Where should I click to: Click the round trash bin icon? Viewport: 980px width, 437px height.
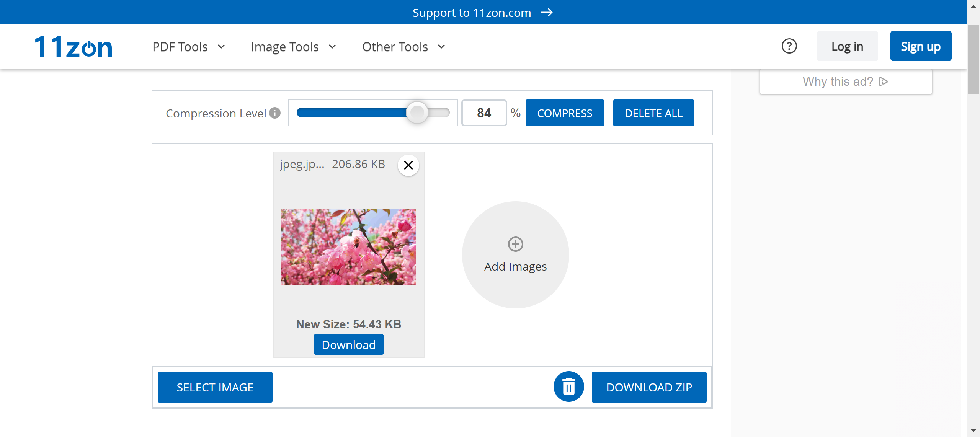[x=568, y=387]
